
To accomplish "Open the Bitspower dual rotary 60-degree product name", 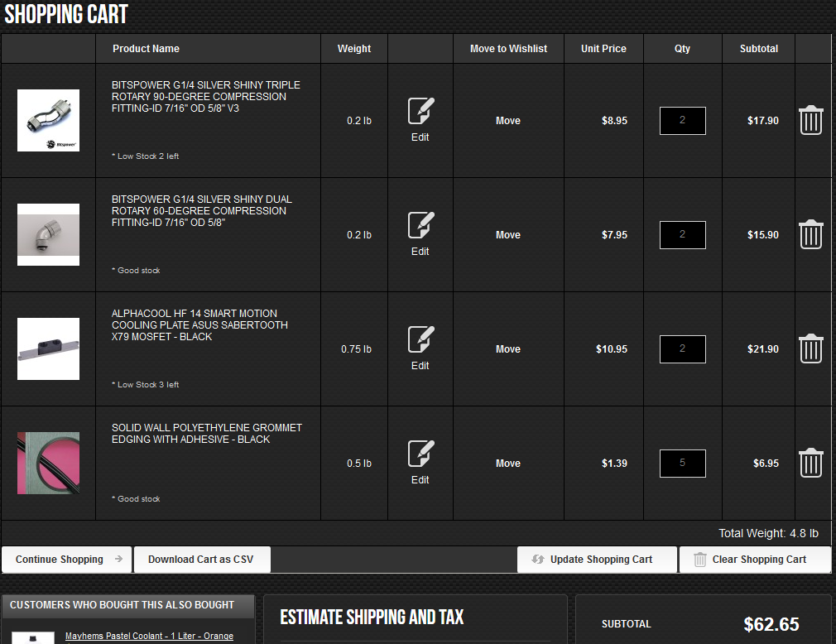I will tap(202, 210).
